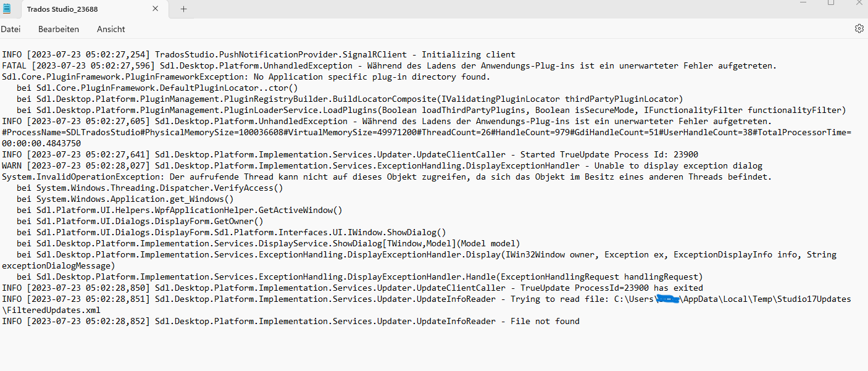Maximize the Notepad window
This screenshot has width=868, height=371.
[x=830, y=4]
